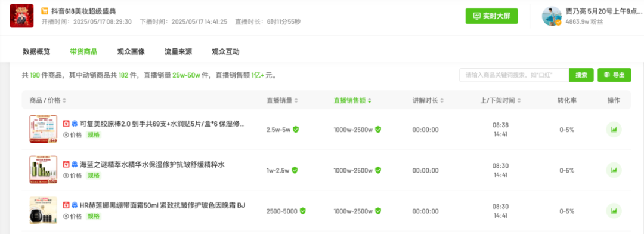Click the blue badge icon on 可复美 row

coord(75,124)
